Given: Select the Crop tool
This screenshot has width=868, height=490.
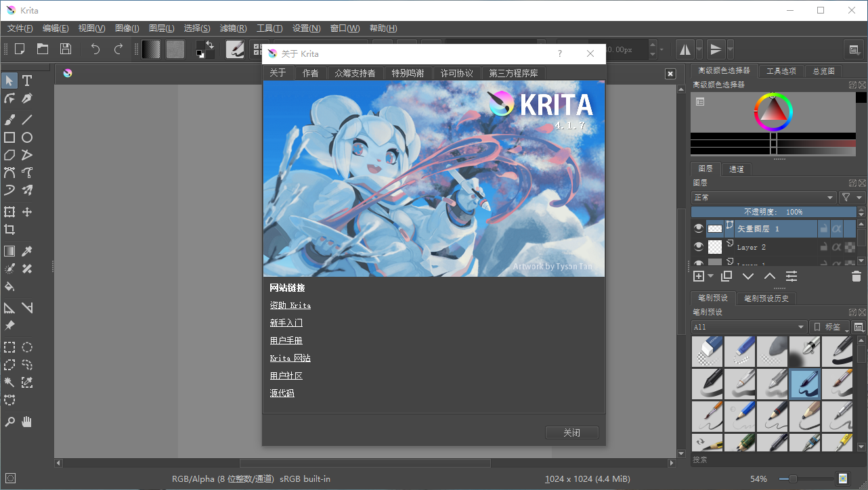Looking at the screenshot, I should point(9,229).
